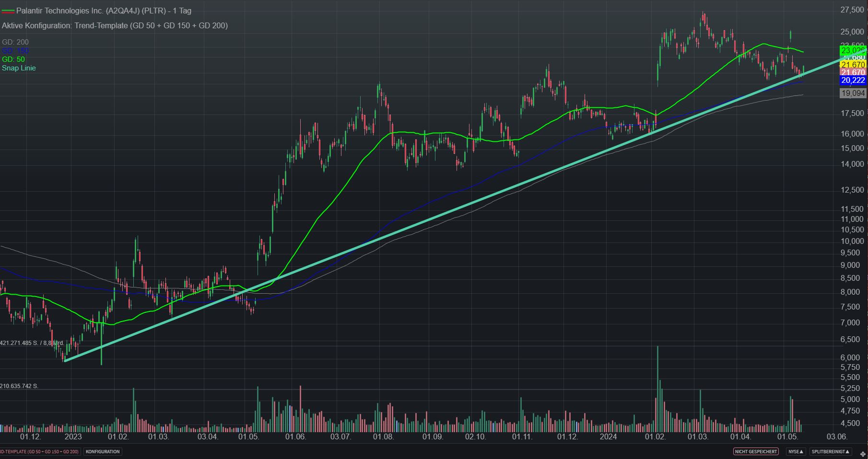Click the 11,000 price axis label

pyautogui.click(x=852, y=219)
